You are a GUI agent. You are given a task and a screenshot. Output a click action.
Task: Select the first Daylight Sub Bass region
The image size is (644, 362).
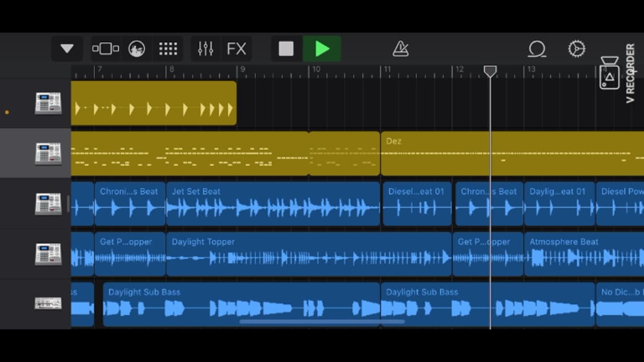pos(242,304)
